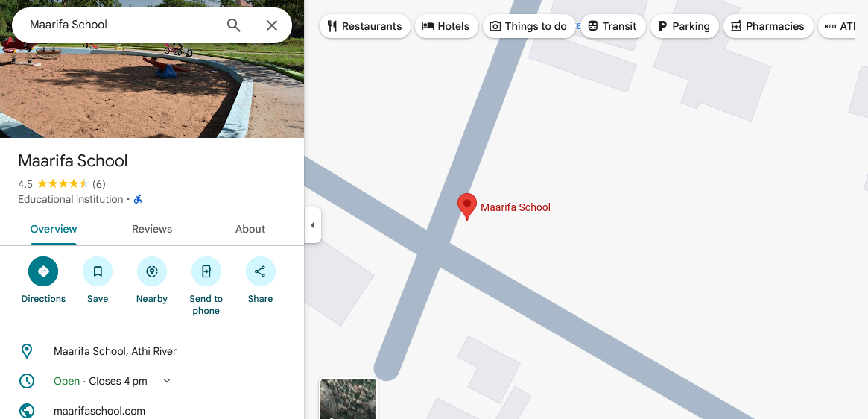The height and width of the screenshot is (419, 868).
Task: Clear the Maarifa School search
Action: click(x=272, y=25)
